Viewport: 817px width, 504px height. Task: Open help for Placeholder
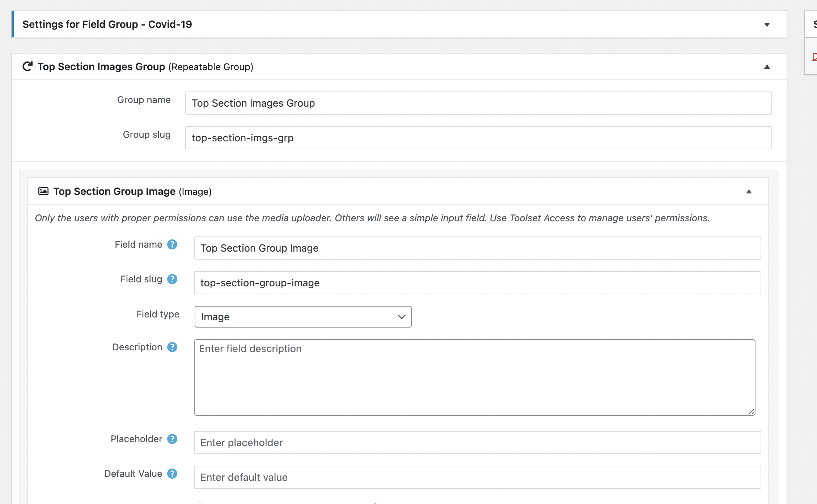pos(172,439)
